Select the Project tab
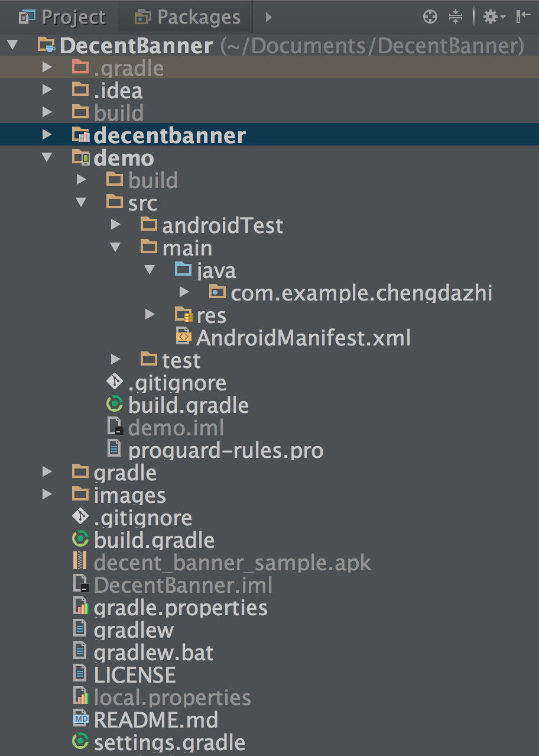Screen dimensions: 539x756 coord(62,17)
